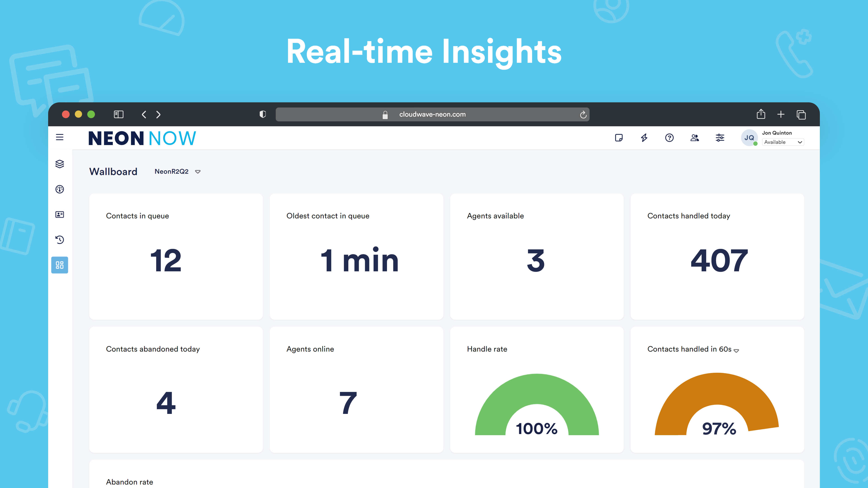Click the lightning bolt quick actions icon

(644, 138)
